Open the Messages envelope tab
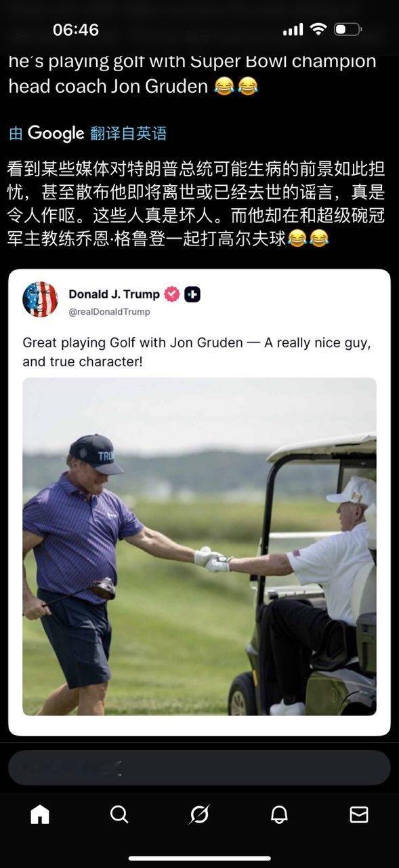Viewport: 399px width, 868px height. pyautogui.click(x=359, y=814)
